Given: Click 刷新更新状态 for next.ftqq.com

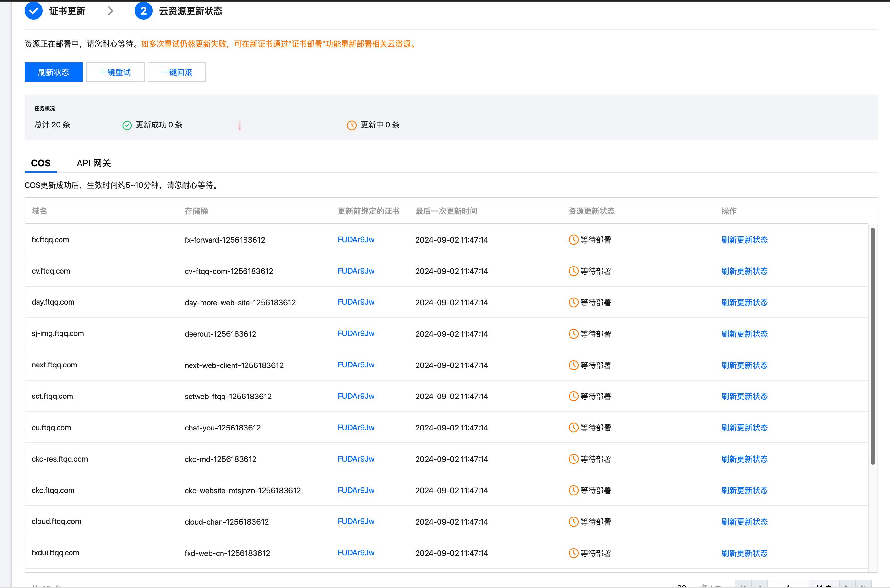Looking at the screenshot, I should (x=744, y=365).
